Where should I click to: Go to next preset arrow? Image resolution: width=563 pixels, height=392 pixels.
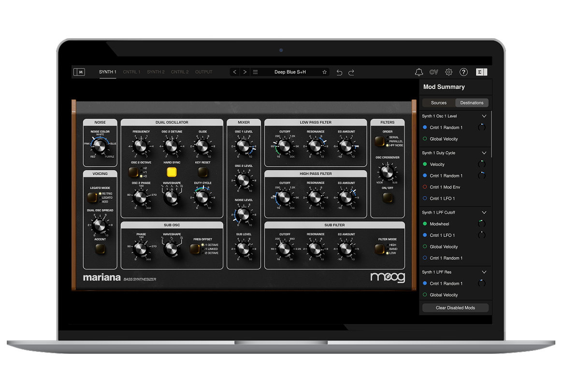pyautogui.click(x=245, y=72)
